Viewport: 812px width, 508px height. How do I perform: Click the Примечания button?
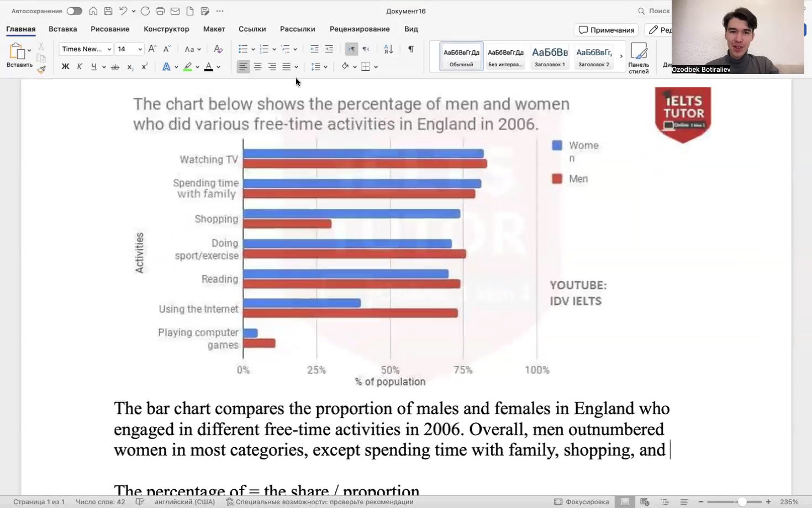(x=606, y=30)
